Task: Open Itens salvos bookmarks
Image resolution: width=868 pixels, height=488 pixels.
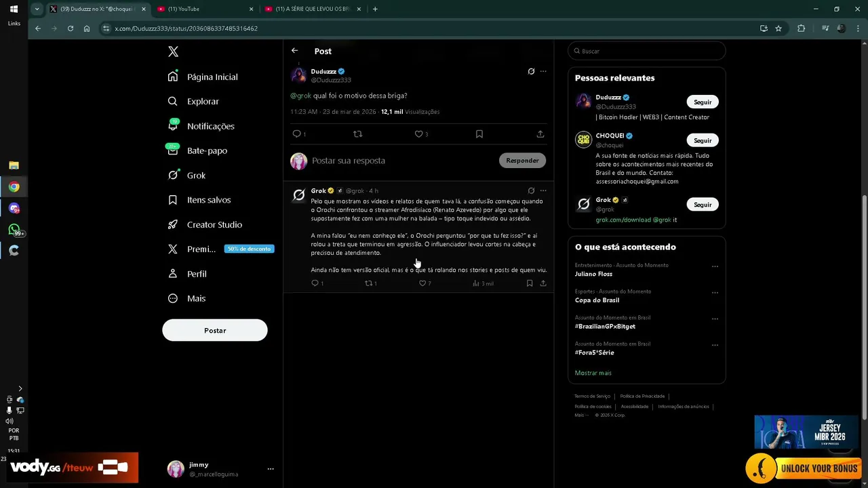Action: coord(199,200)
